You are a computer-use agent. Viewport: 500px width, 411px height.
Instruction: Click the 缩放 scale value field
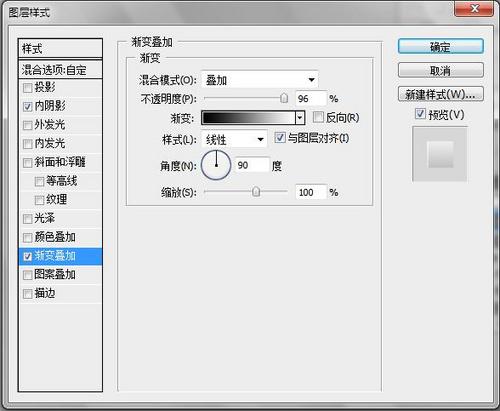[x=311, y=192]
